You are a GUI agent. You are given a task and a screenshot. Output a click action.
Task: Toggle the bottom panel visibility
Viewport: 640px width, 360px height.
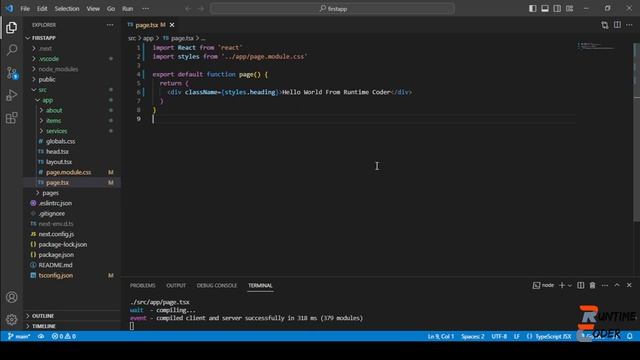click(545, 9)
